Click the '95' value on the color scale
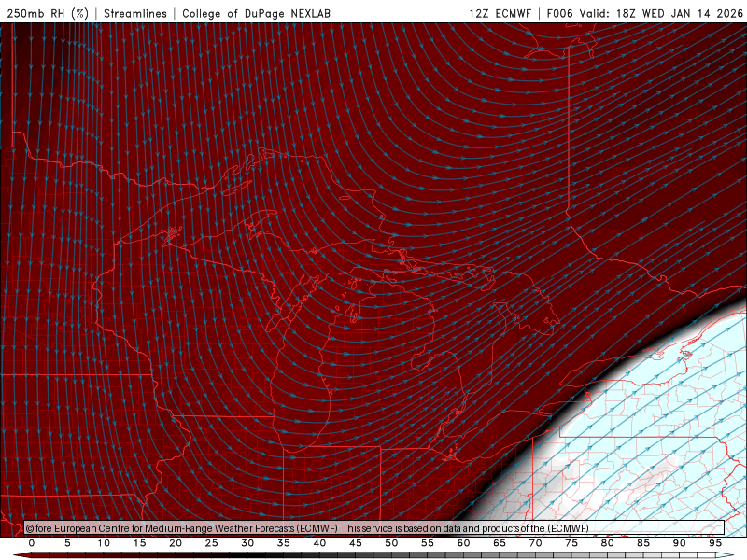This screenshot has height=560, width=747. (x=715, y=543)
